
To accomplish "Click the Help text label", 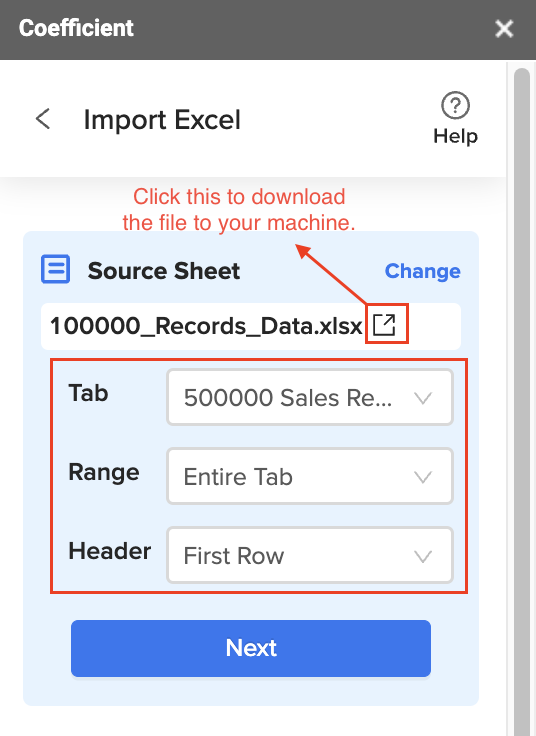I will pyautogui.click(x=455, y=136).
